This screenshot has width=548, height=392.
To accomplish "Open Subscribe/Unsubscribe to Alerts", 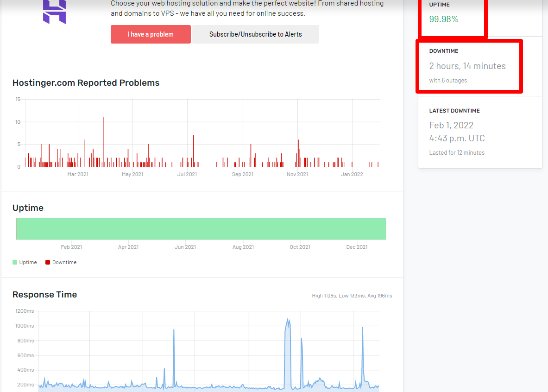I will [256, 34].
